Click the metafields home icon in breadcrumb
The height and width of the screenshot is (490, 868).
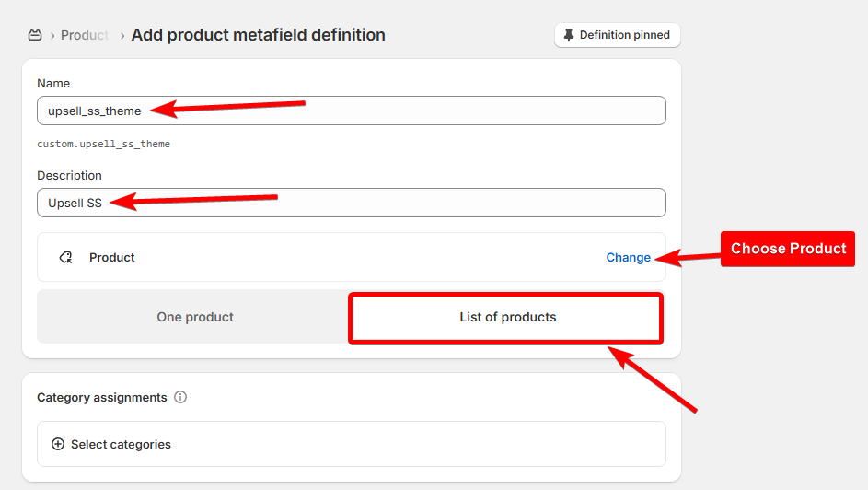pyautogui.click(x=35, y=35)
